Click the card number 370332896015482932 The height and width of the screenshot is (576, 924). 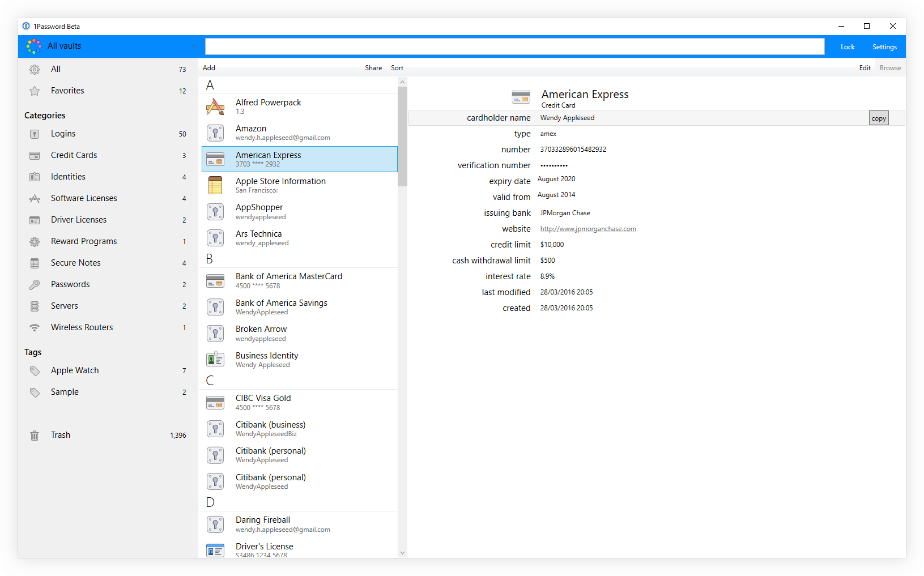[x=573, y=150]
